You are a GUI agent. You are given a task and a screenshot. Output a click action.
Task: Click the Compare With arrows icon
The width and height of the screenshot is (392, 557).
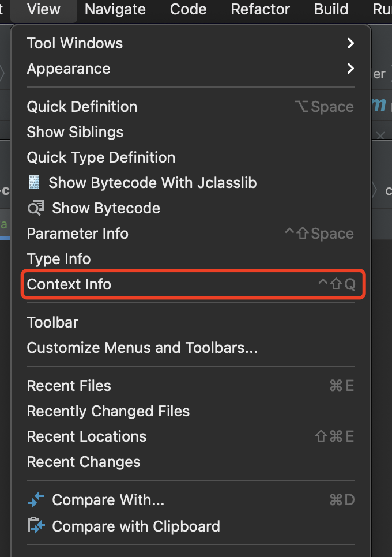[36, 499]
